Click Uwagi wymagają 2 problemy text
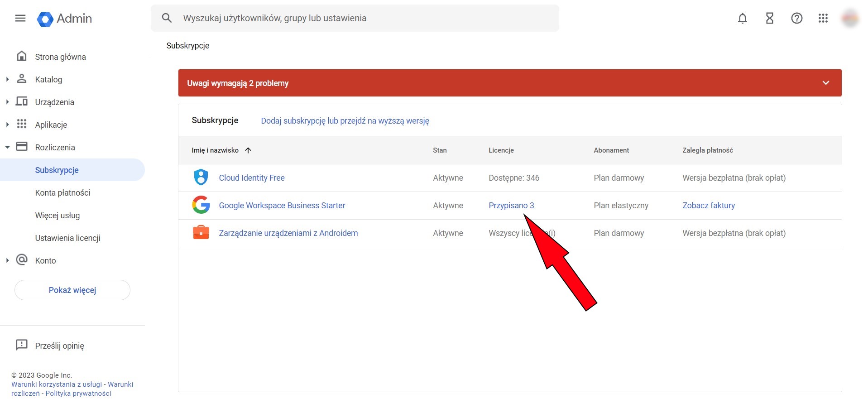Screen dimensions: 868x403 tap(238, 83)
